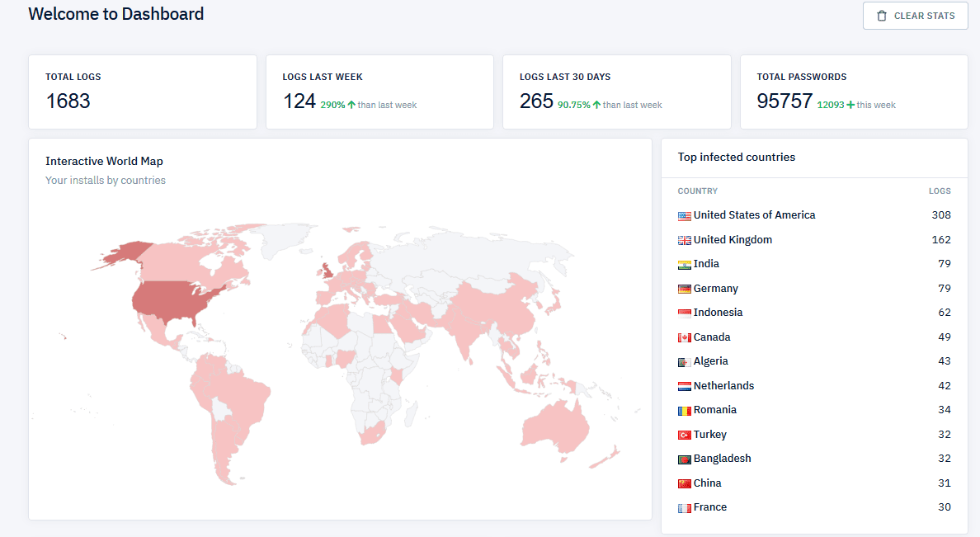Image resolution: width=980 pixels, height=537 pixels.
Task: Click the United States flag icon
Action: click(x=684, y=216)
